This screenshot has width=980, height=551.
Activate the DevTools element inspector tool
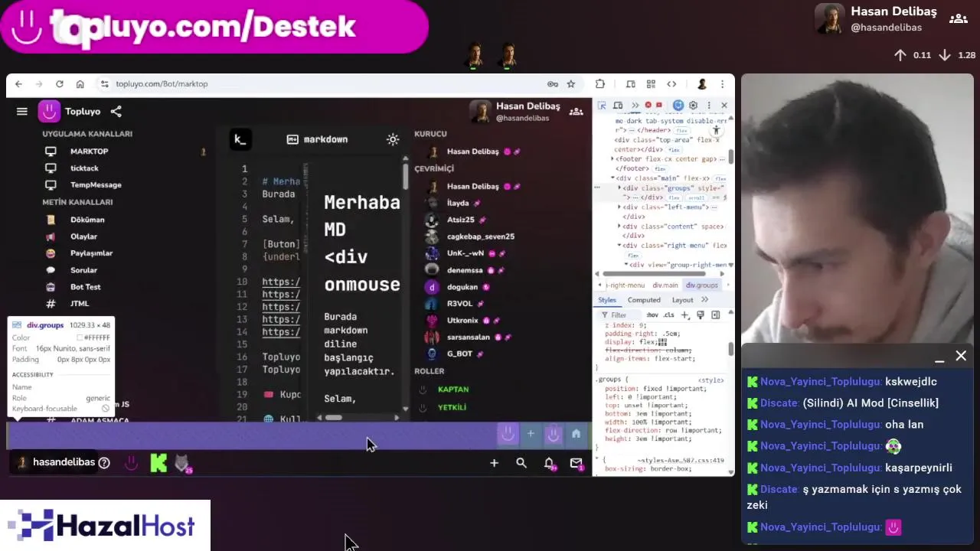[603, 106]
